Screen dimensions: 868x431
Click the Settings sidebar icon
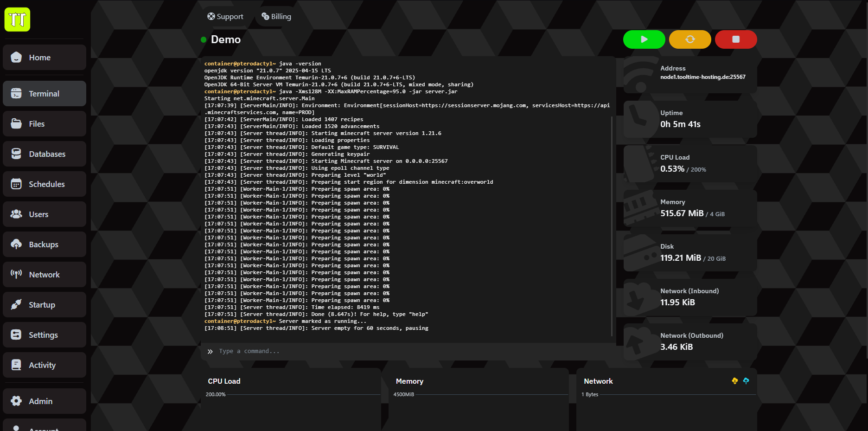(x=16, y=335)
